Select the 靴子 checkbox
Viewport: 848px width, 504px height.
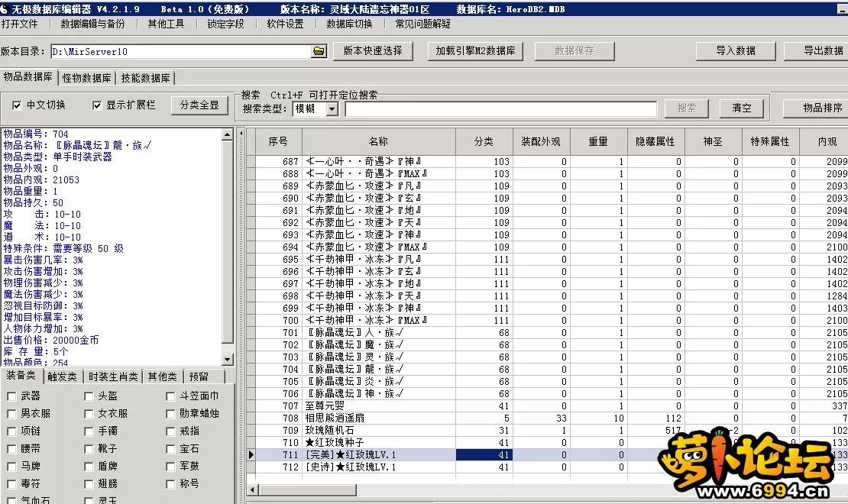pos(89,449)
